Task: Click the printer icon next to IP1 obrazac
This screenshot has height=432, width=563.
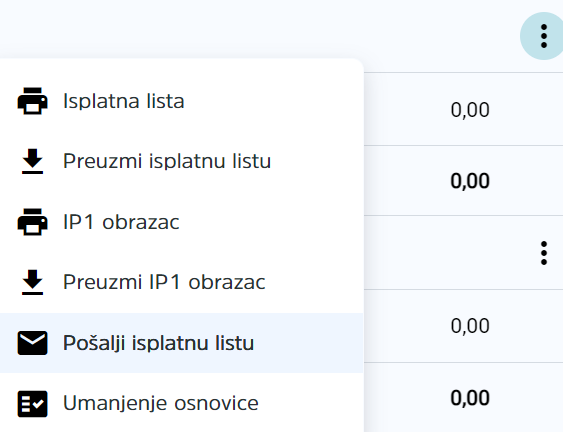Action: pos(32,222)
